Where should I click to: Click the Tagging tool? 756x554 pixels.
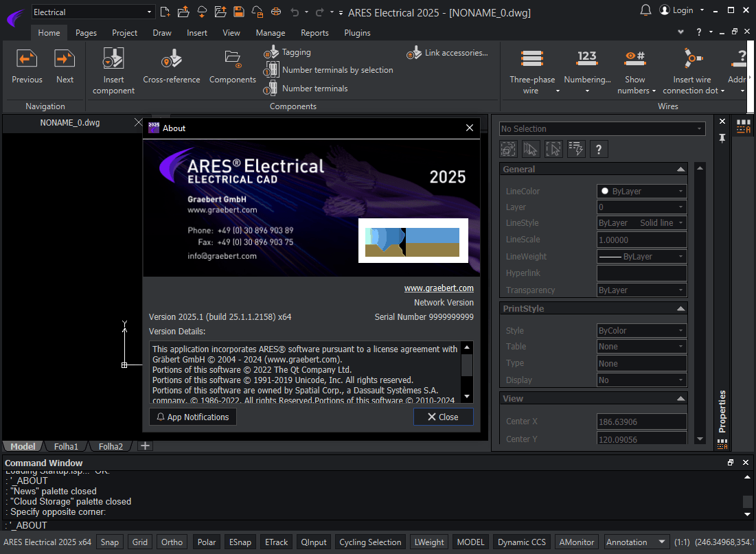(287, 52)
